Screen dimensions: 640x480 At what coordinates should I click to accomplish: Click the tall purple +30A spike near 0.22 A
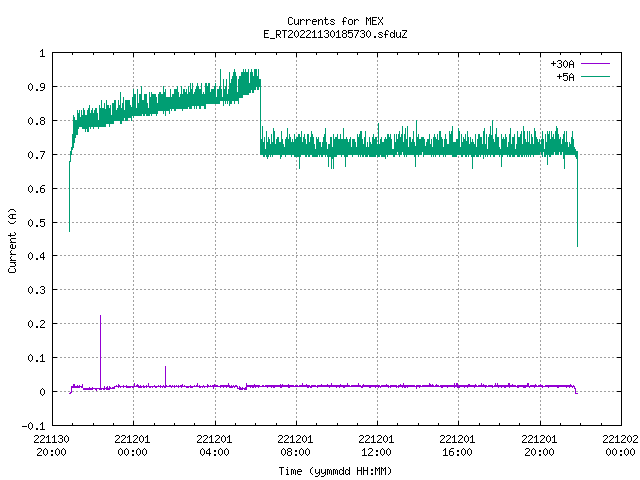[x=100, y=351]
